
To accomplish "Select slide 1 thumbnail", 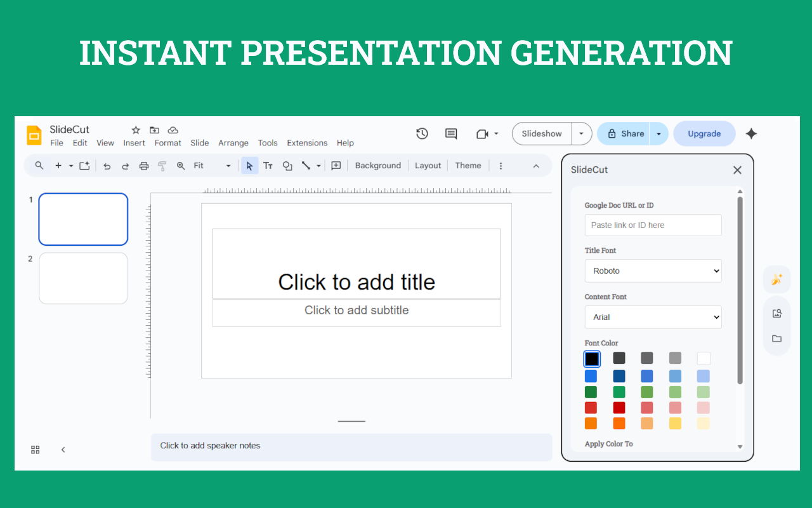I will (83, 219).
